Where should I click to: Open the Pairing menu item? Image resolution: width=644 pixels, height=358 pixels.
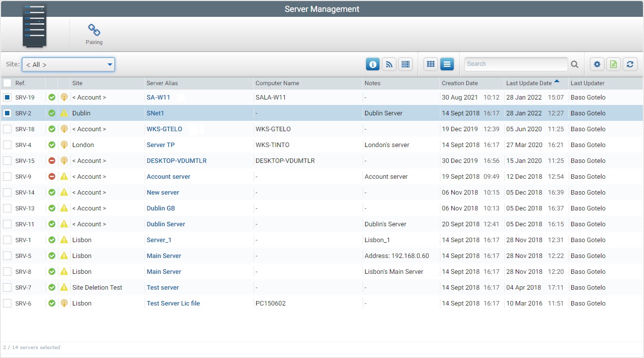94,34
